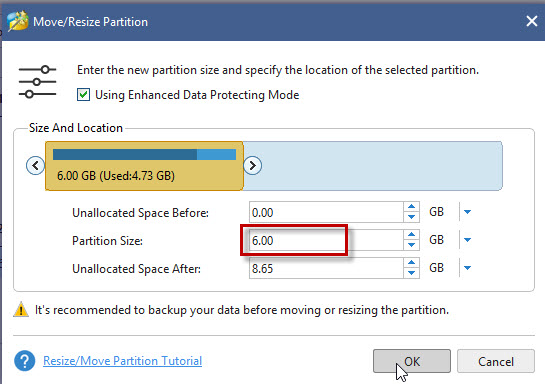This screenshot has width=545, height=384.
Task: Click the sliders settings icon
Action: click(37, 82)
